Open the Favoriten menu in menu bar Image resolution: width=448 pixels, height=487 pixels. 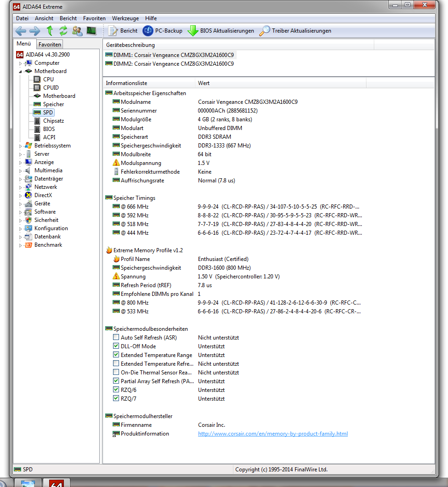[x=94, y=18]
